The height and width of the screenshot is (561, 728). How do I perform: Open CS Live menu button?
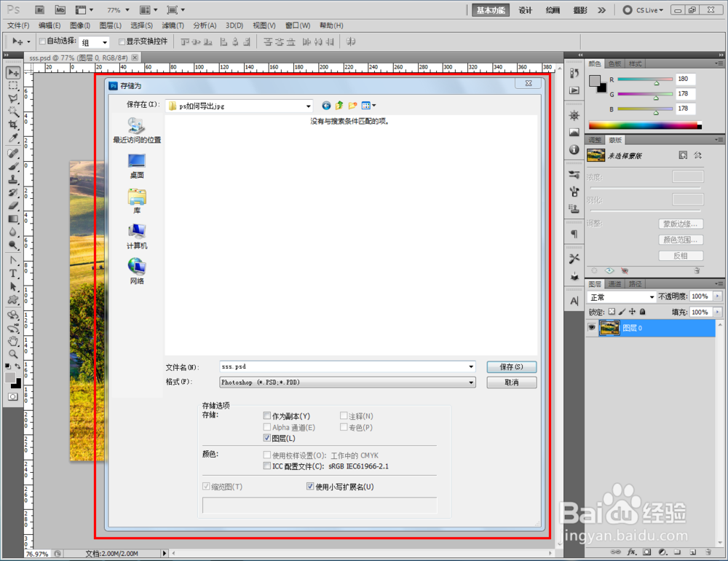pos(643,9)
